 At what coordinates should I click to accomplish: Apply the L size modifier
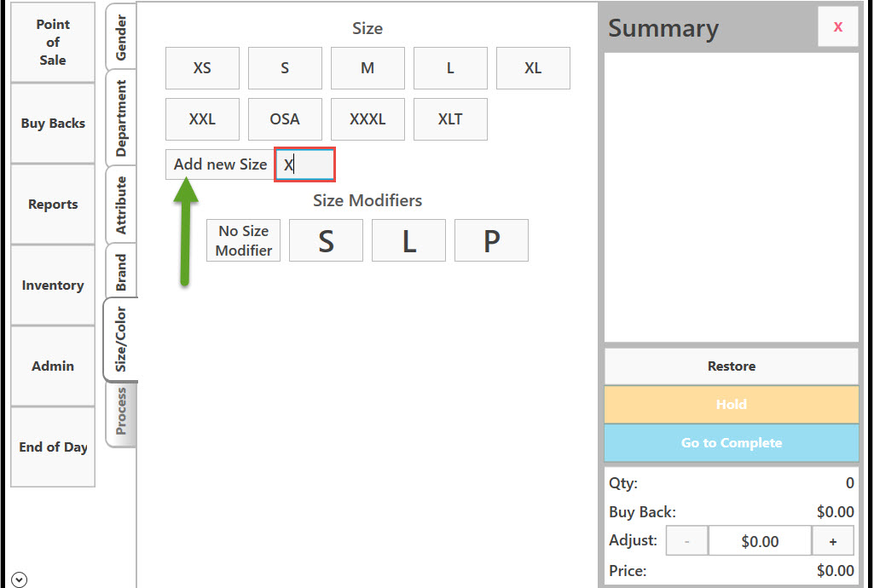(x=408, y=240)
